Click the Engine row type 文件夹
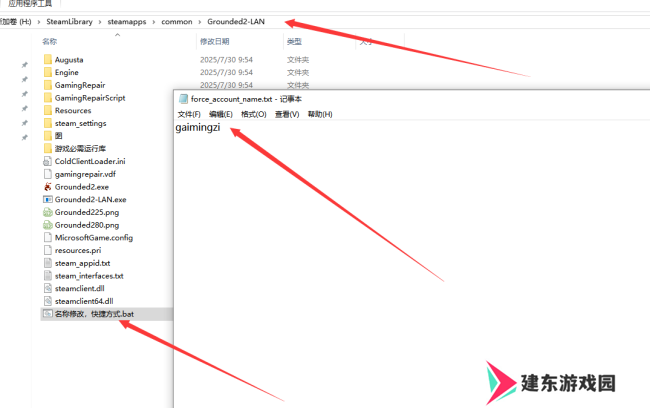This screenshot has height=408, width=650. 298,73
